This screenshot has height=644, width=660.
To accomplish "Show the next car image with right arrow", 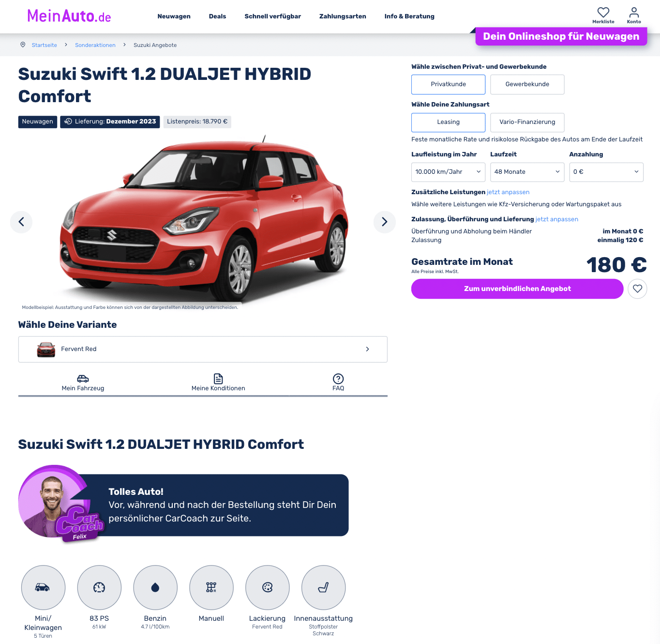I will 385,222.
